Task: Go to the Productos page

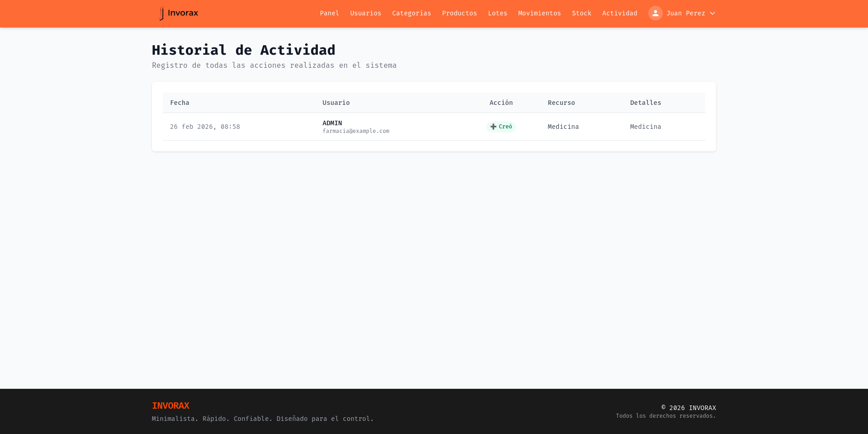Action: (459, 13)
